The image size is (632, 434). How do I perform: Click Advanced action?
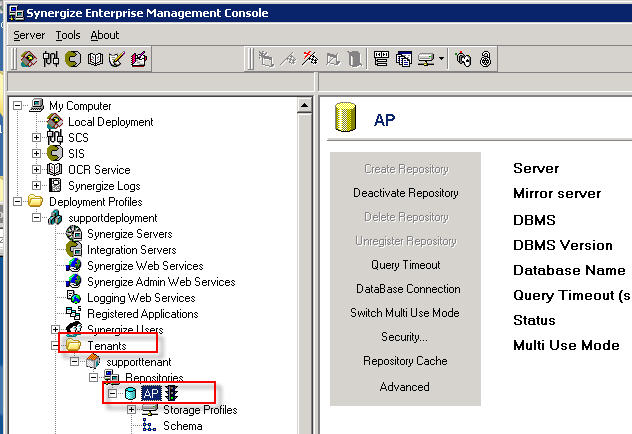pos(404,387)
